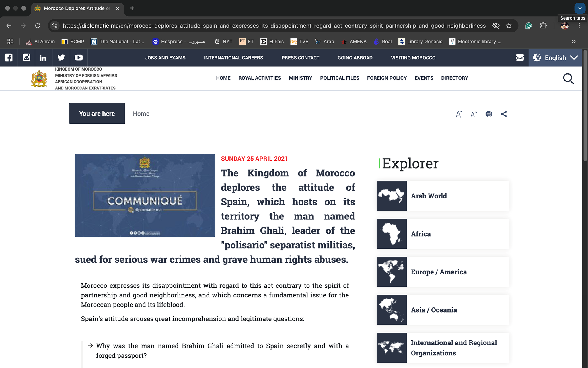This screenshot has width=588, height=368.
Task: Click the Sunday 25 April 2021 date
Action: coord(254,159)
